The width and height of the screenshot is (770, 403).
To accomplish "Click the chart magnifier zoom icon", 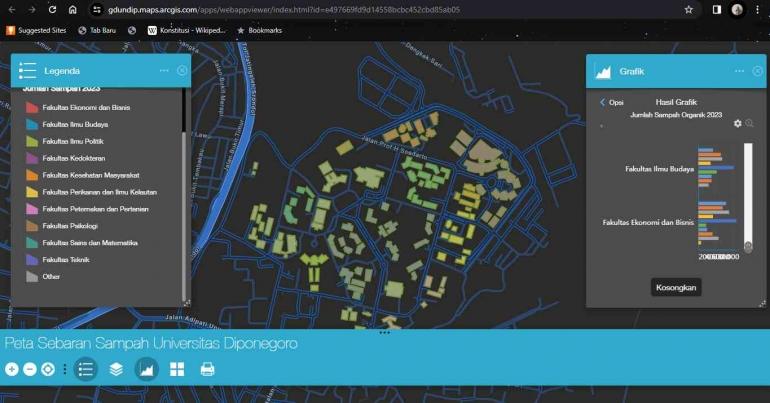I will point(749,123).
